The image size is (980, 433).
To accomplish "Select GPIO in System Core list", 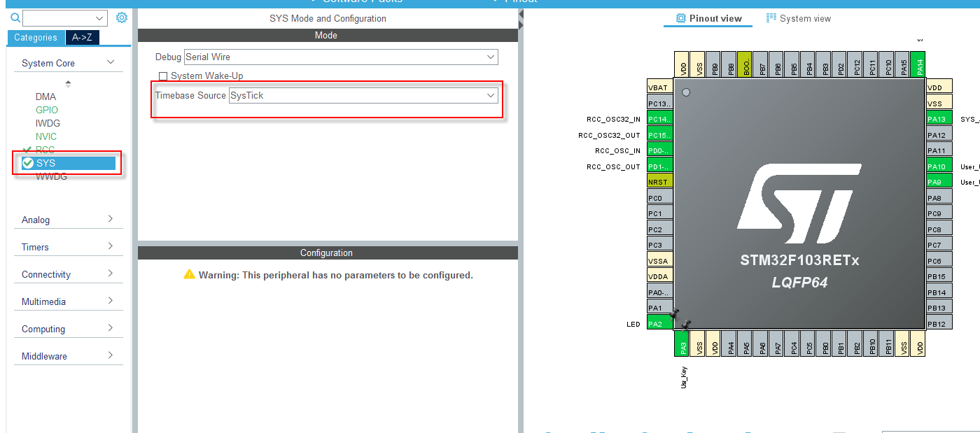I will click(x=47, y=110).
